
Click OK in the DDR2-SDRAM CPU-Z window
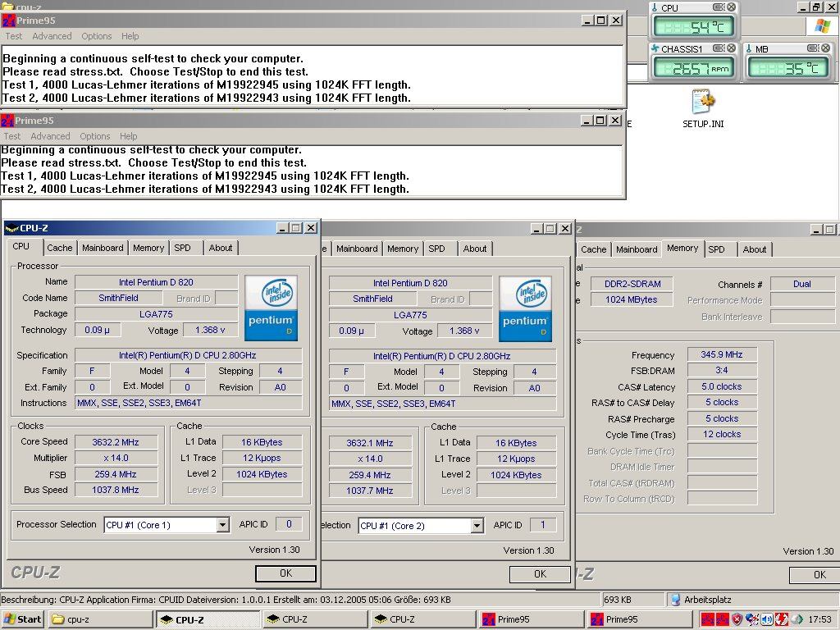[815, 575]
